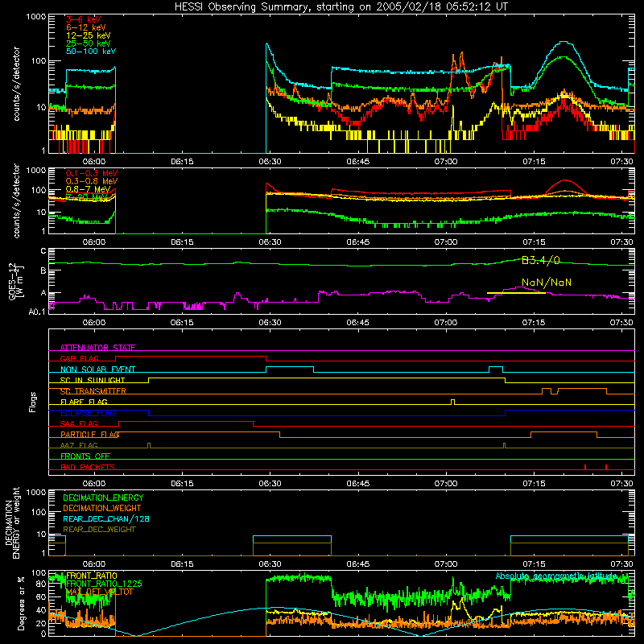The height and width of the screenshot is (644, 644).
Task: Click the "Degrees or %" axis label
Action: pos(21,603)
